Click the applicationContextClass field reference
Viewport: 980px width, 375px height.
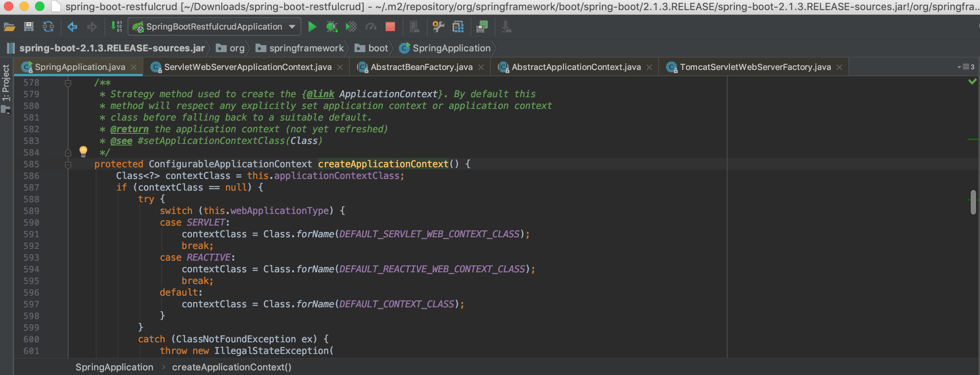point(337,176)
